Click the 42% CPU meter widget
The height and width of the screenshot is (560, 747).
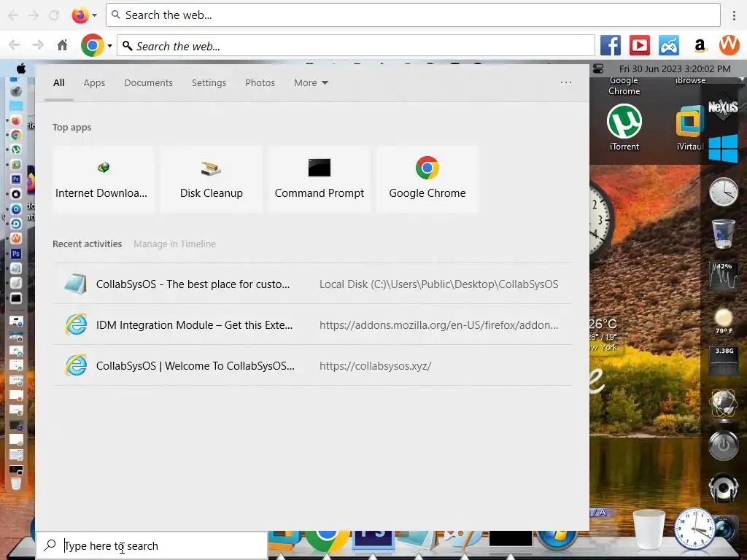(x=724, y=276)
